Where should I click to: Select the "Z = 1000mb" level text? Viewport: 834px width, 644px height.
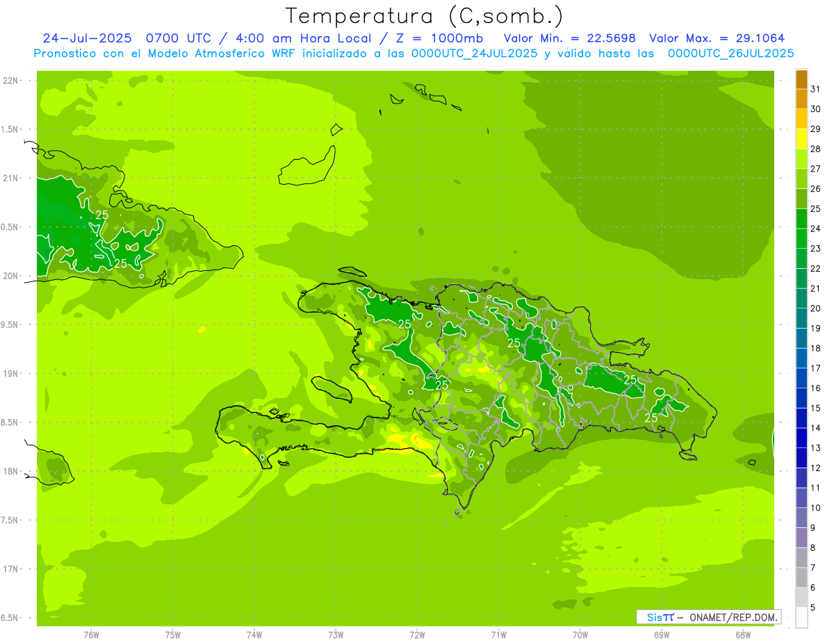coord(441,38)
